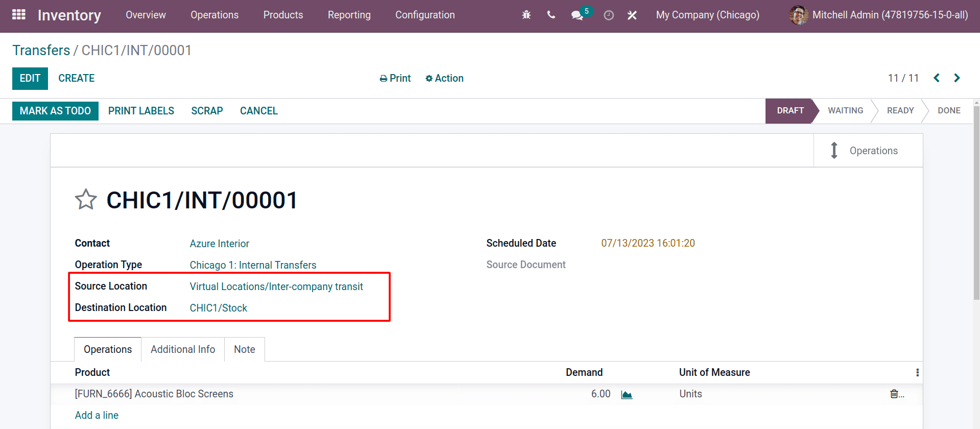Click the debug bug icon
The height and width of the screenshot is (429, 980).
[x=527, y=15]
